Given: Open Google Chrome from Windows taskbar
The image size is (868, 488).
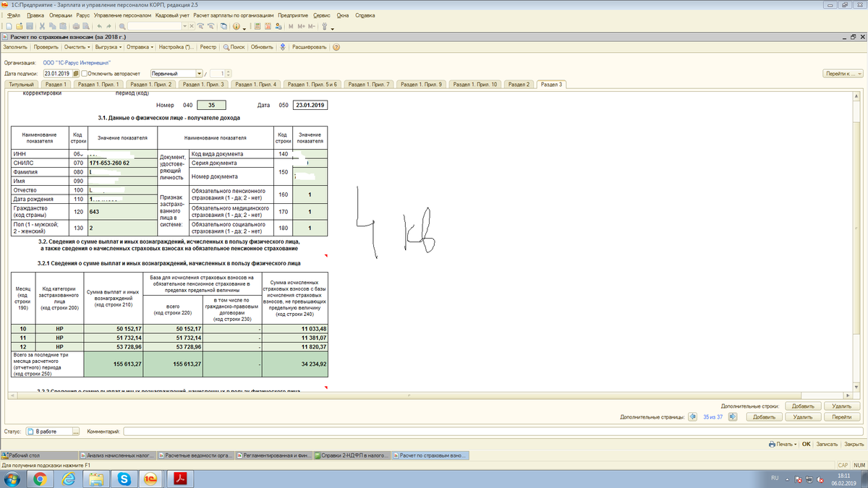Looking at the screenshot, I should [x=39, y=478].
